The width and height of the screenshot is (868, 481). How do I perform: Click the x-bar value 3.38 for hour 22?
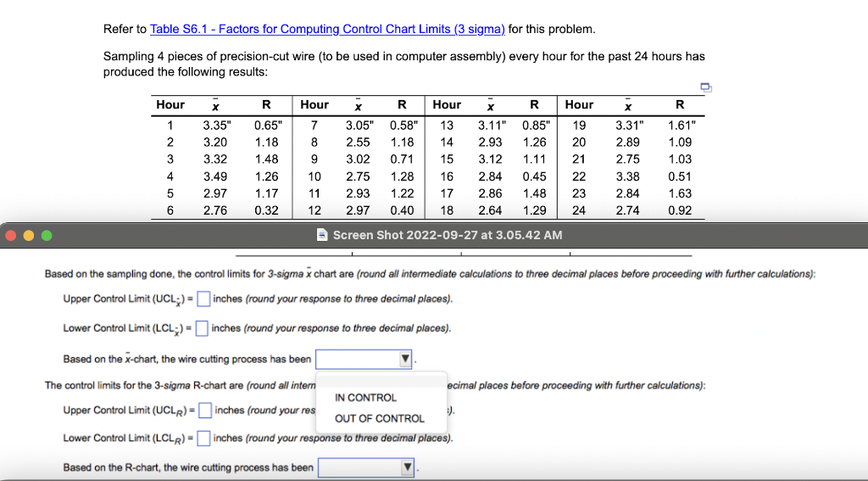point(627,176)
